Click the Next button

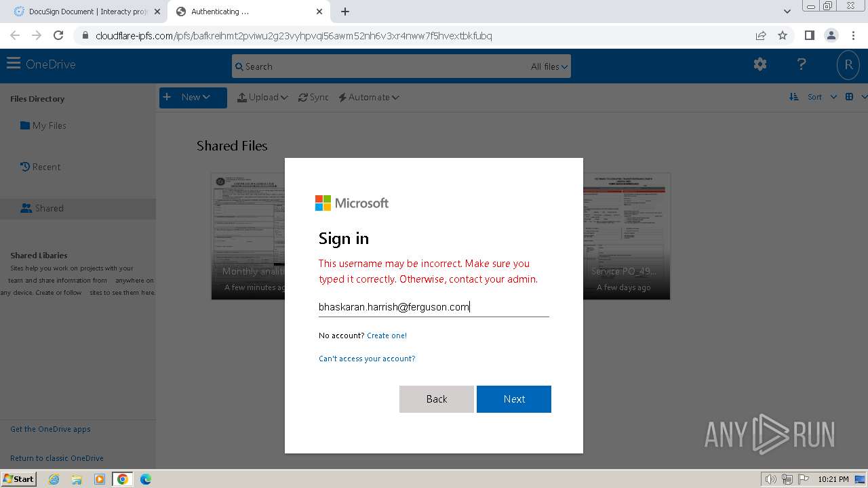(x=514, y=399)
